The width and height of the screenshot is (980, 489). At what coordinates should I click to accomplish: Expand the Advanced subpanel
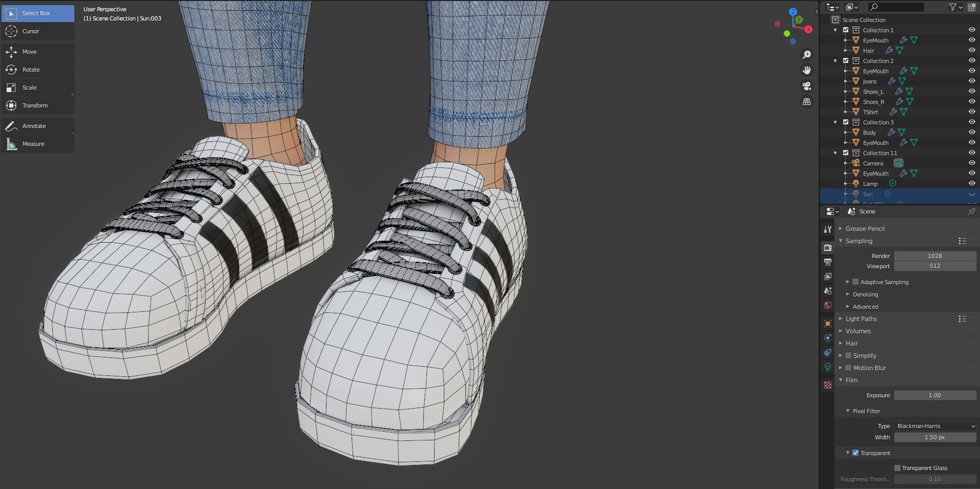848,307
